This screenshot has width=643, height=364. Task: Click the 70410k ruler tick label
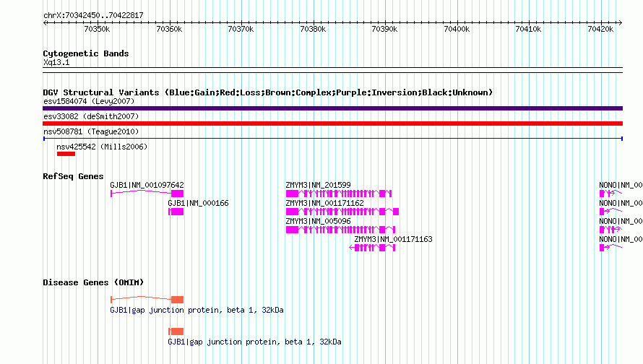(x=528, y=29)
